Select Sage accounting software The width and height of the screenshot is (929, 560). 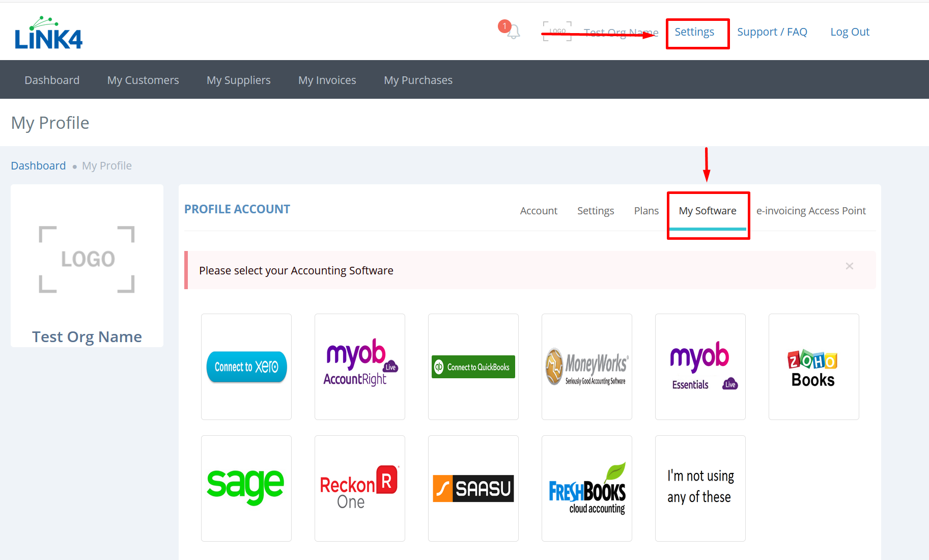pos(246,488)
